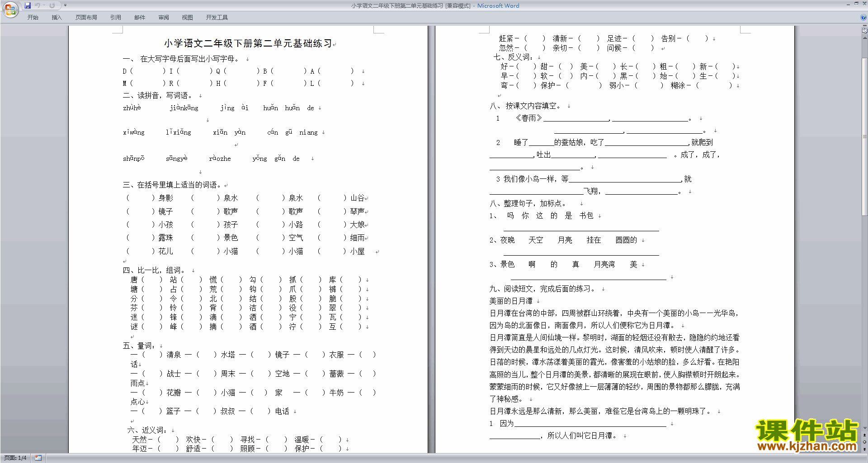Save document with the floppy disk icon
Image resolution: width=868 pixels, height=463 pixels.
(28, 5)
